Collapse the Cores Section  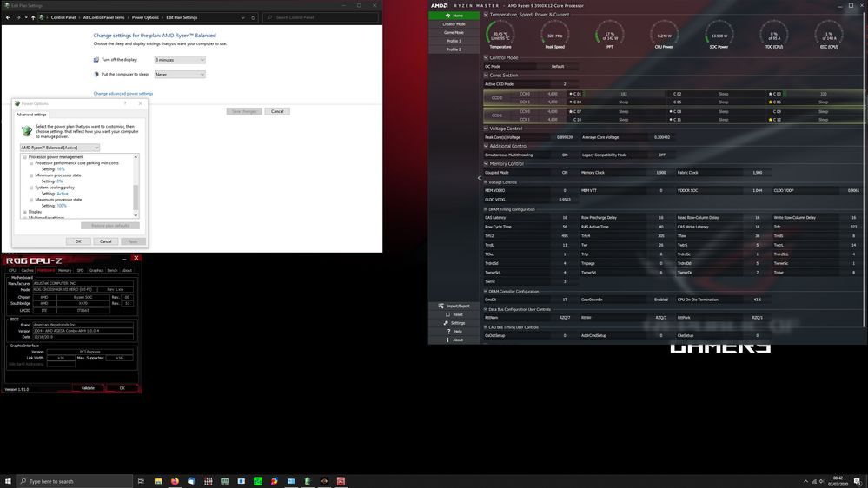[486, 76]
